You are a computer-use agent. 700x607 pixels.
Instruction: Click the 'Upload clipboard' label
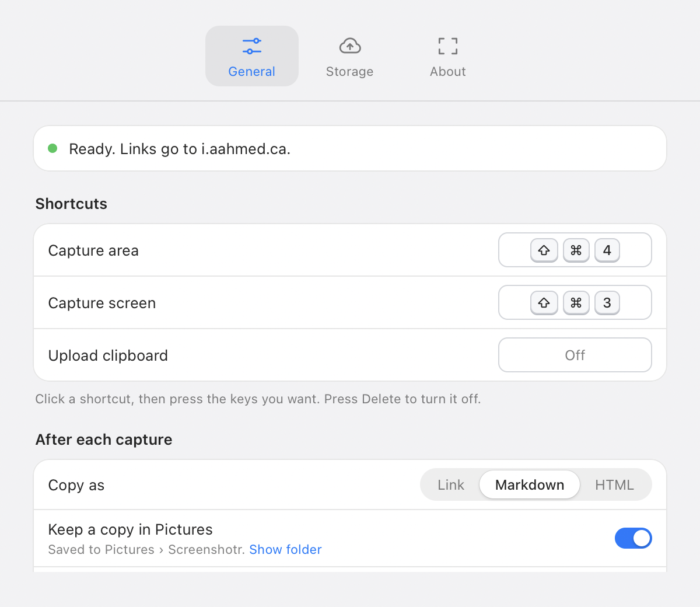[108, 355]
